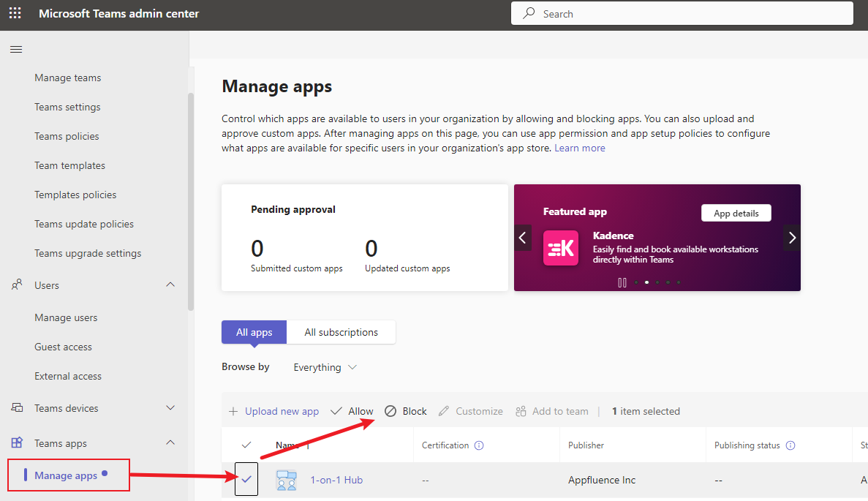Click the Block button
The image size is (868, 501).
tap(406, 411)
